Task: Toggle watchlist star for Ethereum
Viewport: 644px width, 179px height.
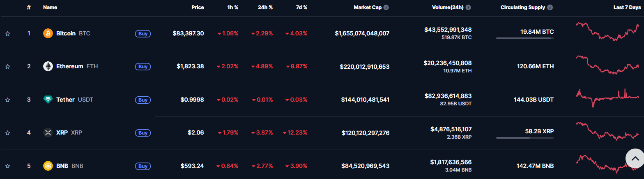Action: coord(7,67)
